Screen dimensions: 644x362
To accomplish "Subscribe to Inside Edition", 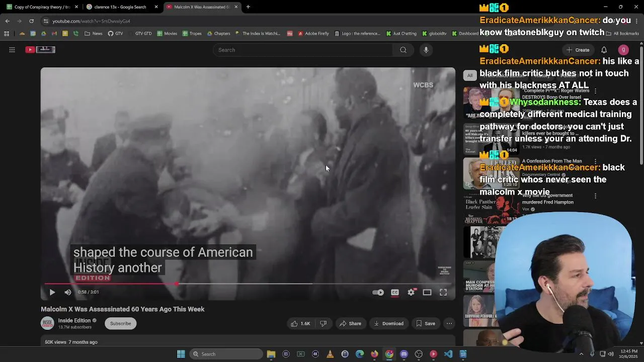I will coord(121,323).
